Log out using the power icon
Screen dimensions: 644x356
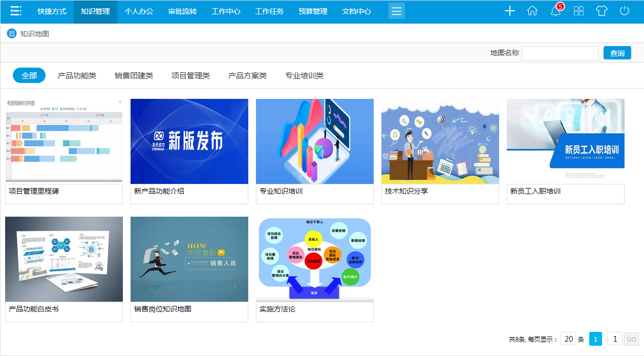coord(624,11)
